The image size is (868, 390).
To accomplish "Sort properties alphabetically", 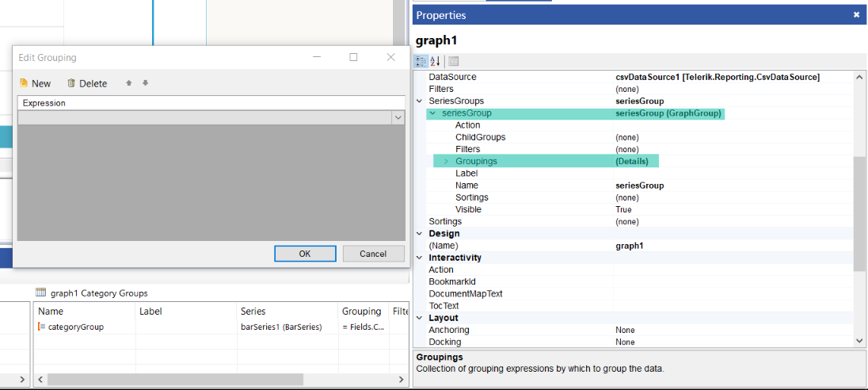I will tap(435, 61).
